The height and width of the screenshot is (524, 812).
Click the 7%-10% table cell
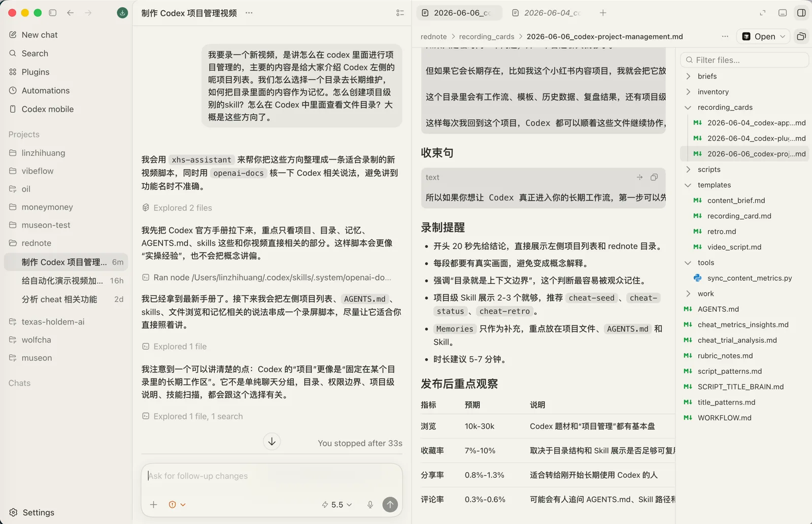point(480,451)
